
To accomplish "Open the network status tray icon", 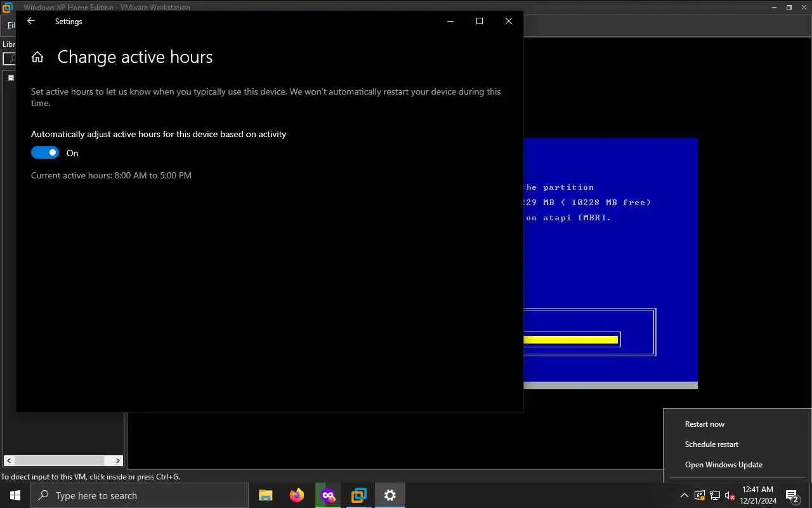I will 715,495.
